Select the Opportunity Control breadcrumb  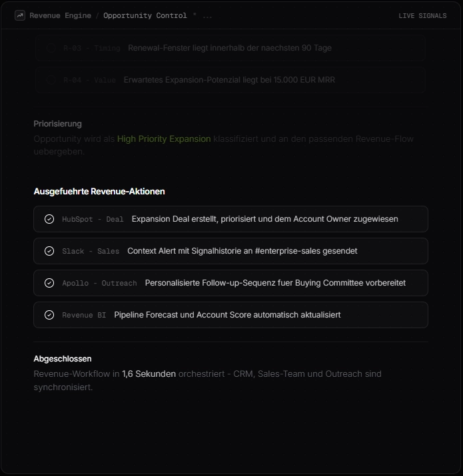145,15
